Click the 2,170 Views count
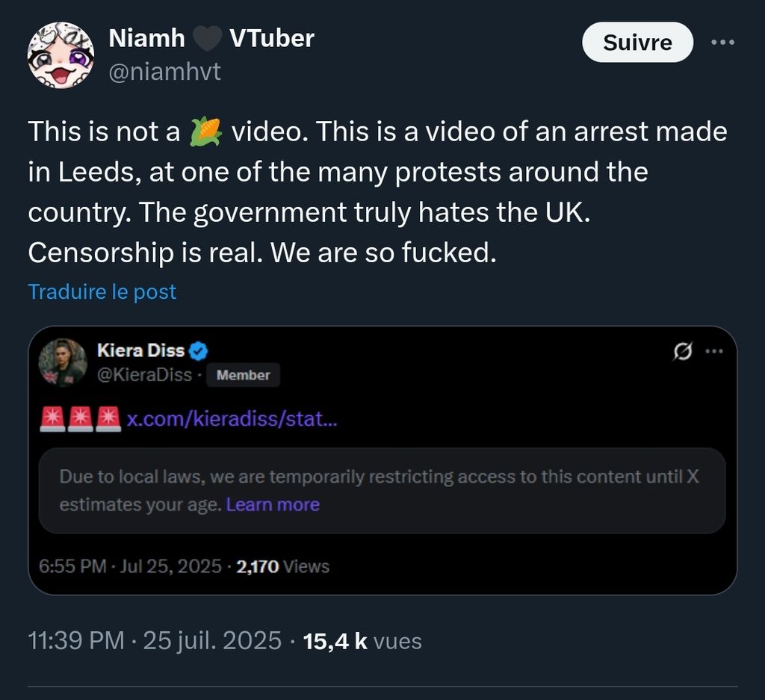The width and height of the screenshot is (765, 700). (x=282, y=566)
